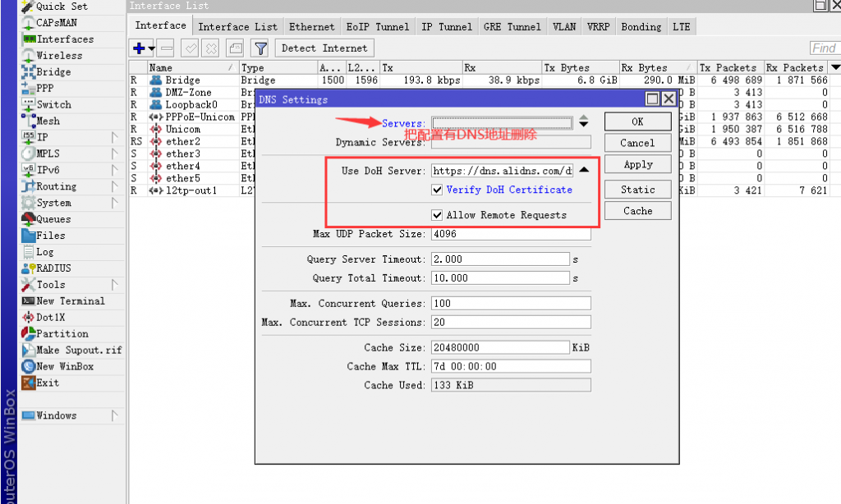Expand Windows submenu arrow
The image size is (841, 504).
tap(114, 415)
